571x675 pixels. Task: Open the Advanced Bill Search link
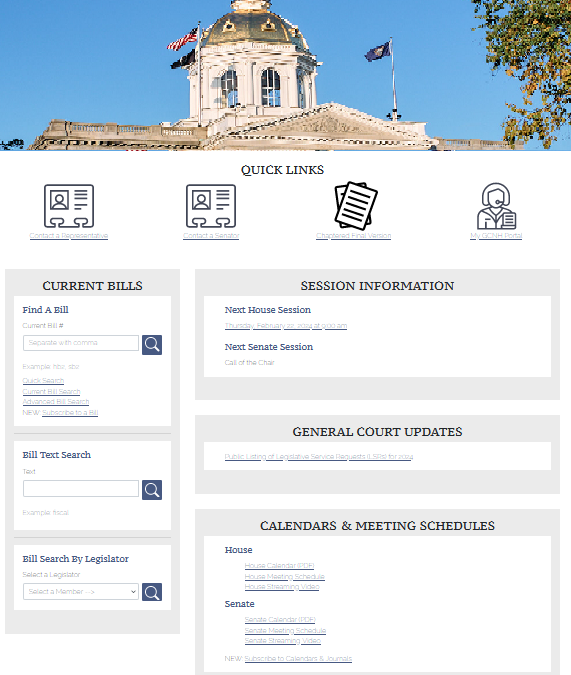pos(56,402)
